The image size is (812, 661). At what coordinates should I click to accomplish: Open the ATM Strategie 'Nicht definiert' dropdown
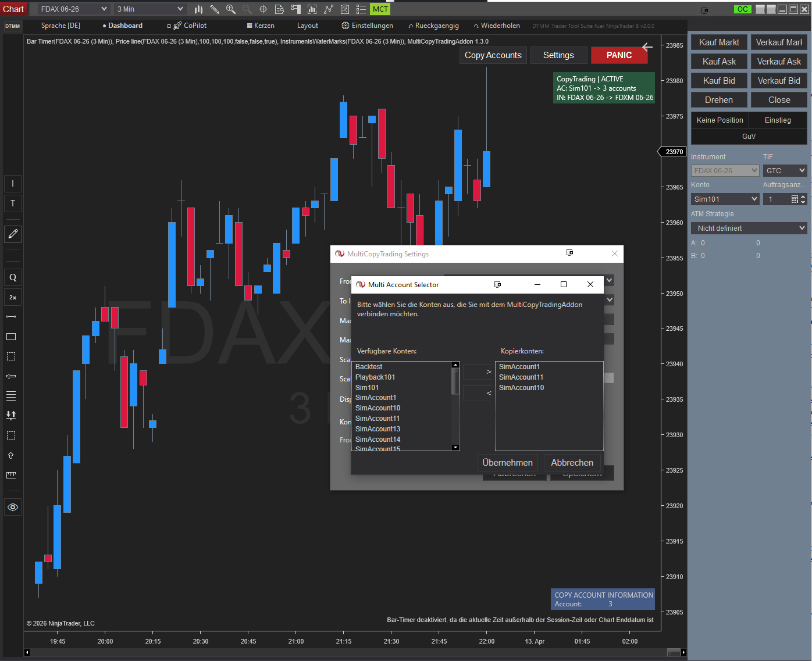[x=749, y=228]
